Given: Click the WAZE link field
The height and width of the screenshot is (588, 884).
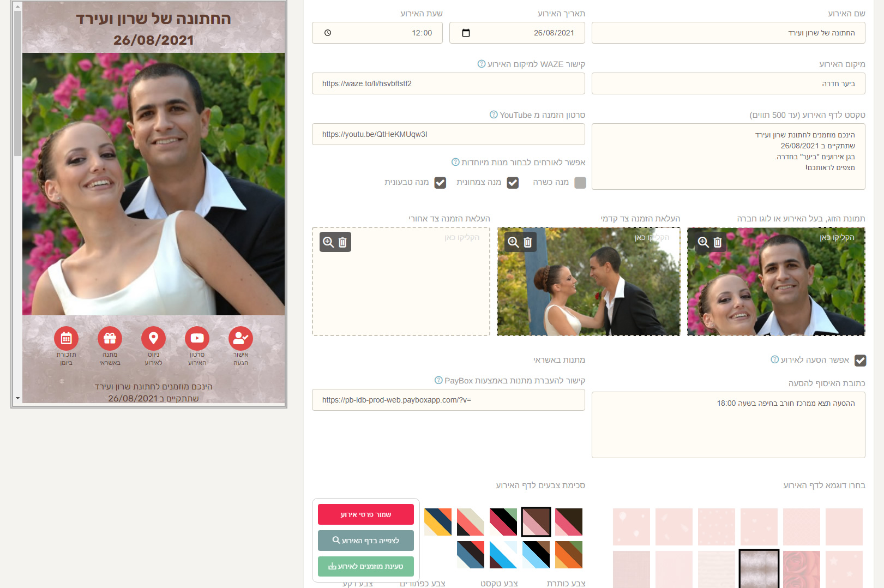Looking at the screenshot, I should tap(448, 83).
